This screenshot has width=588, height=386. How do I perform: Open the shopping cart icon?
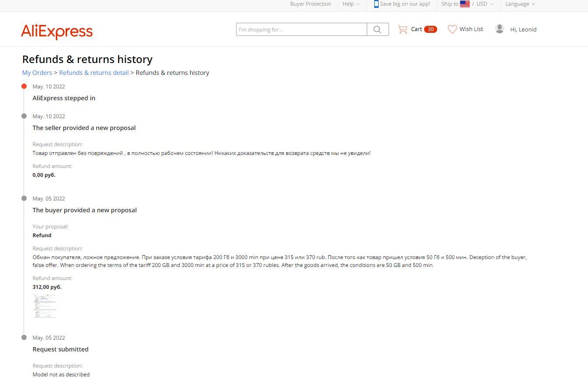[x=402, y=29]
